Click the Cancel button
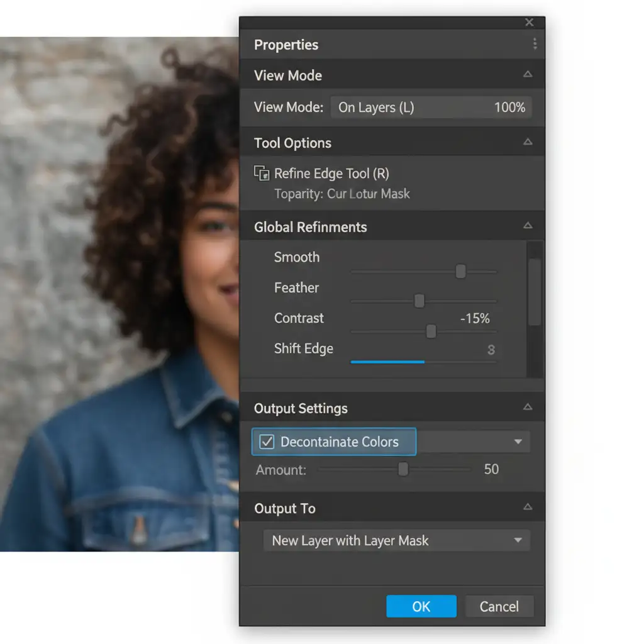This screenshot has width=644, height=644. coord(499,607)
